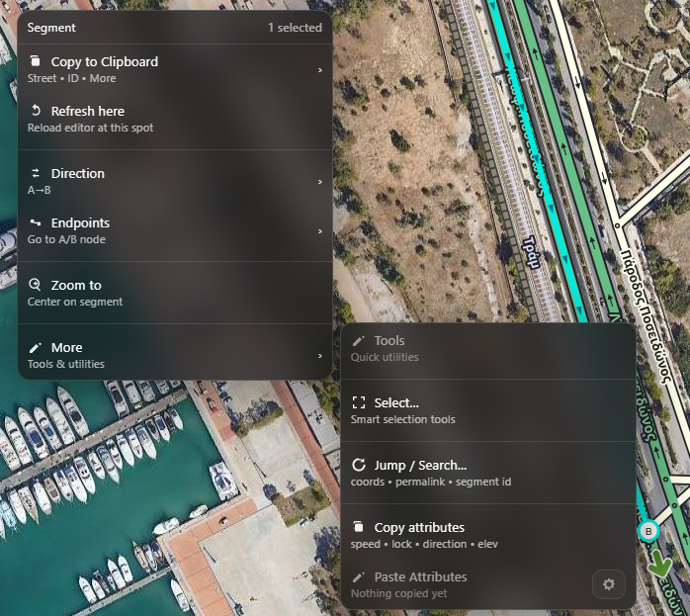Click the green direction arrow on the map
690x616 pixels.
pyautogui.click(x=659, y=567)
